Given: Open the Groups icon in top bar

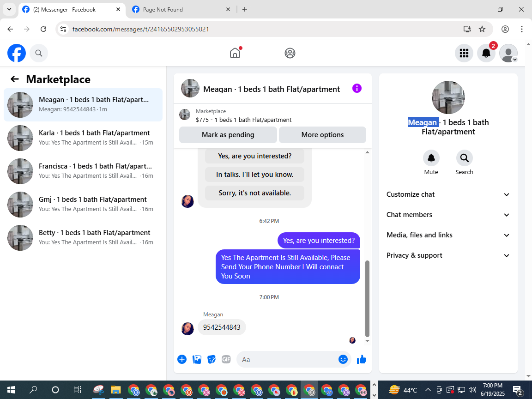Looking at the screenshot, I should pos(290,53).
